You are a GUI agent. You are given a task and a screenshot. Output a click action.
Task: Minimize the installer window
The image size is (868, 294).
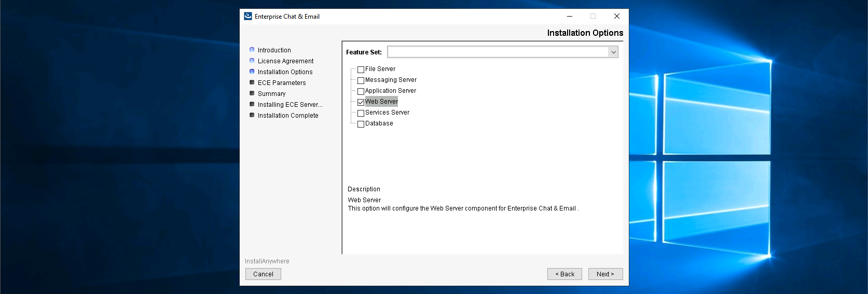[570, 16]
